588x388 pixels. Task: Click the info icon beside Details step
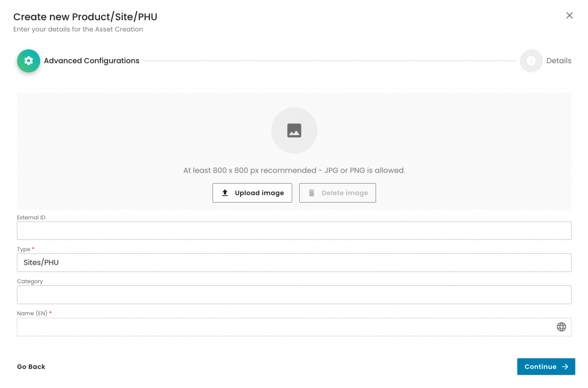[x=531, y=61]
